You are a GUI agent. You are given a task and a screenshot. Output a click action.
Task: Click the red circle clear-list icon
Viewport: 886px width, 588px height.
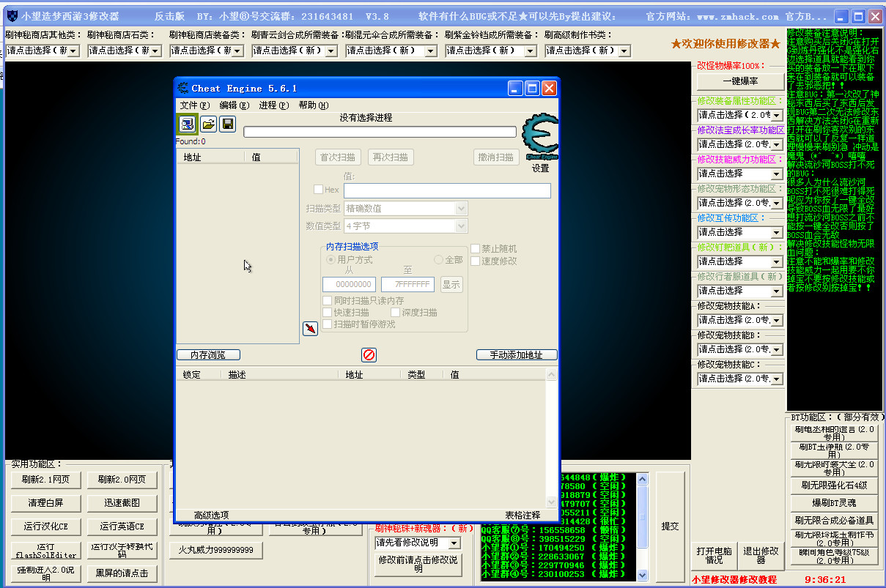pyautogui.click(x=369, y=354)
